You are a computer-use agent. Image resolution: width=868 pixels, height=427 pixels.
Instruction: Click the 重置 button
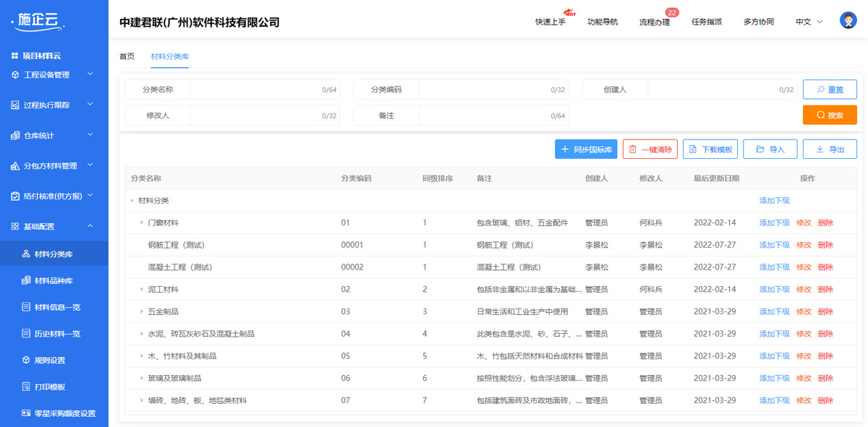coord(830,90)
